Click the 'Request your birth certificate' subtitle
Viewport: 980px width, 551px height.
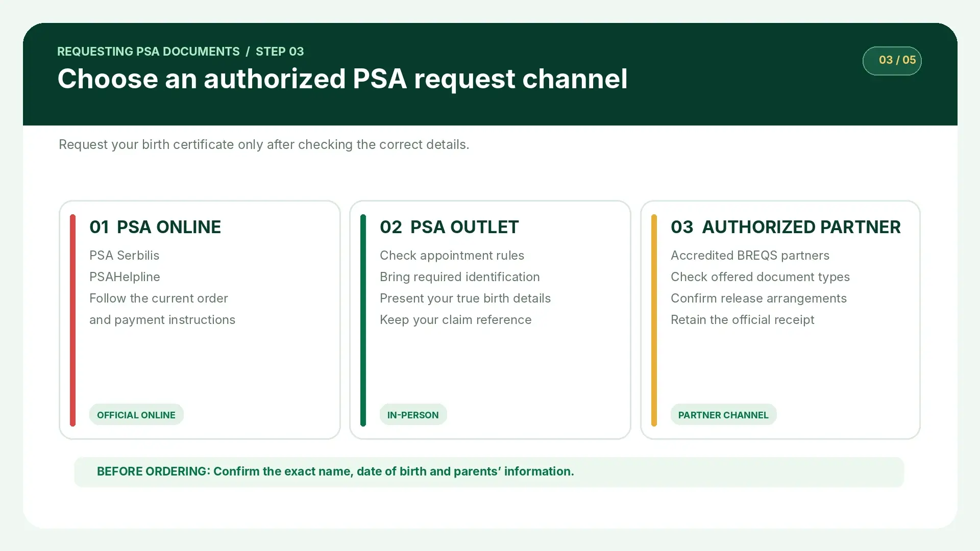pyautogui.click(x=264, y=144)
